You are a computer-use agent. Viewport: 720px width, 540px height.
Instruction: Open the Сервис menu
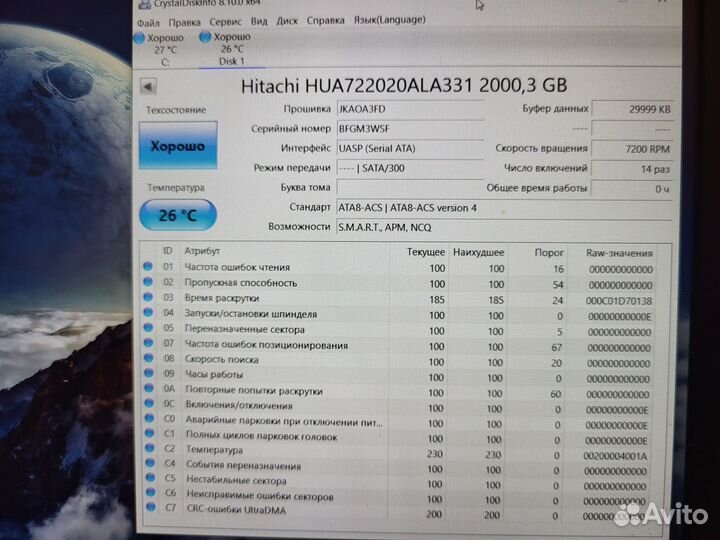point(225,22)
